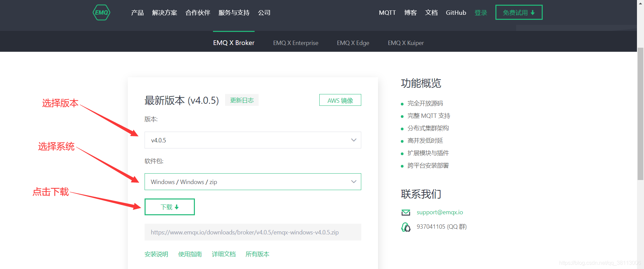Open the 使用指南 link
Image resolution: width=644 pixels, height=269 pixels.
coord(190,254)
